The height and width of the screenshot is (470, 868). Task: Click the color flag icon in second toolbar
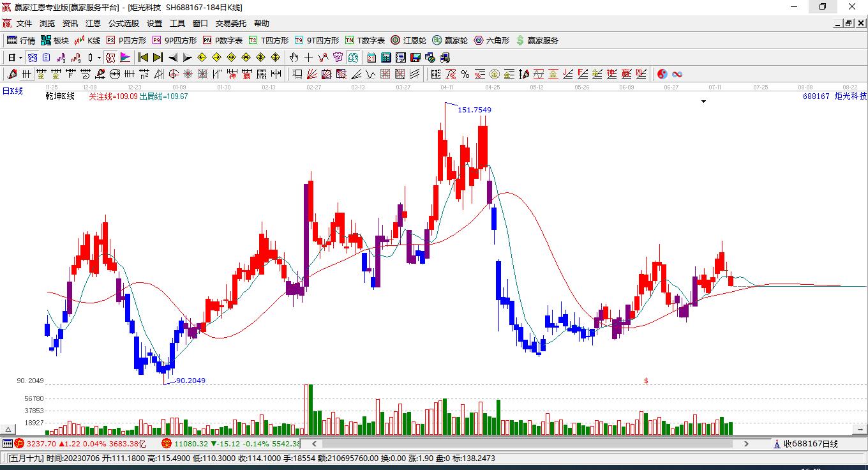125,57
